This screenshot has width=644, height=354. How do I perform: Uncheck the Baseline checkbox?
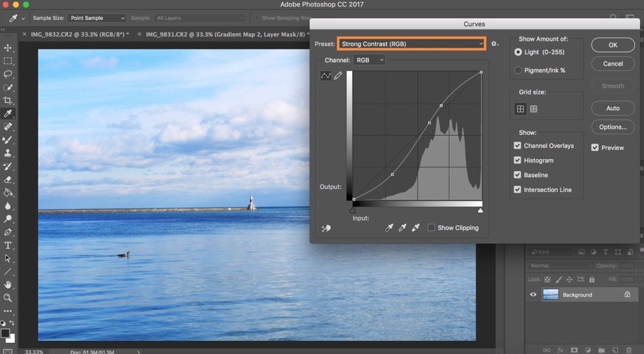518,175
